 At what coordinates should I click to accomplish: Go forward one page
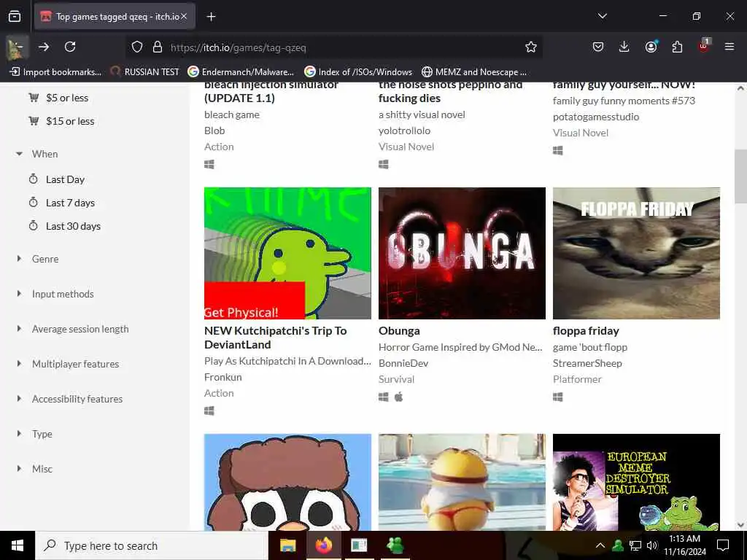tap(44, 47)
